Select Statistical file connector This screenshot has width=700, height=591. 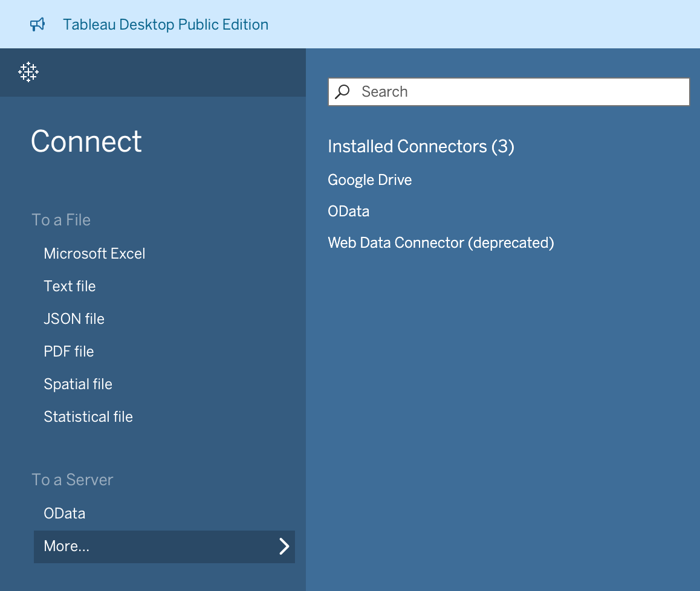pos(88,416)
